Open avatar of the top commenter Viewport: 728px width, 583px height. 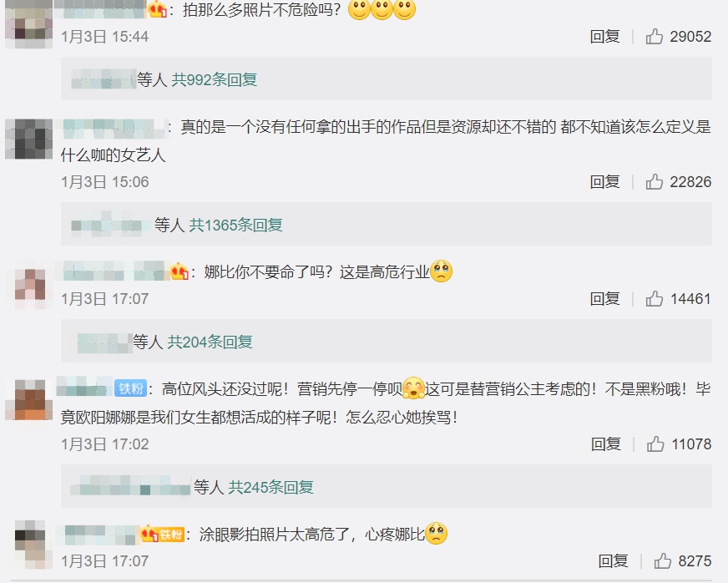pos(28,23)
